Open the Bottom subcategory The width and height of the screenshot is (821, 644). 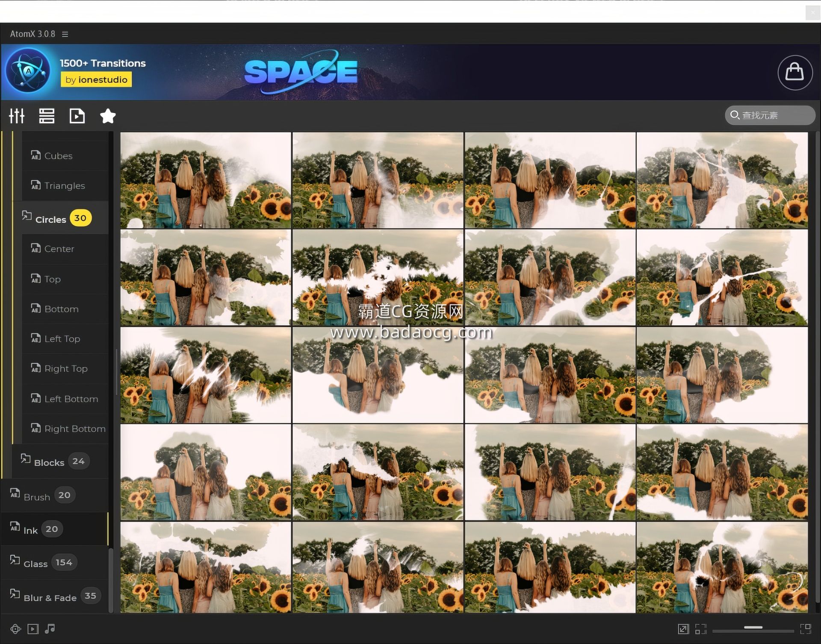[x=65, y=309]
